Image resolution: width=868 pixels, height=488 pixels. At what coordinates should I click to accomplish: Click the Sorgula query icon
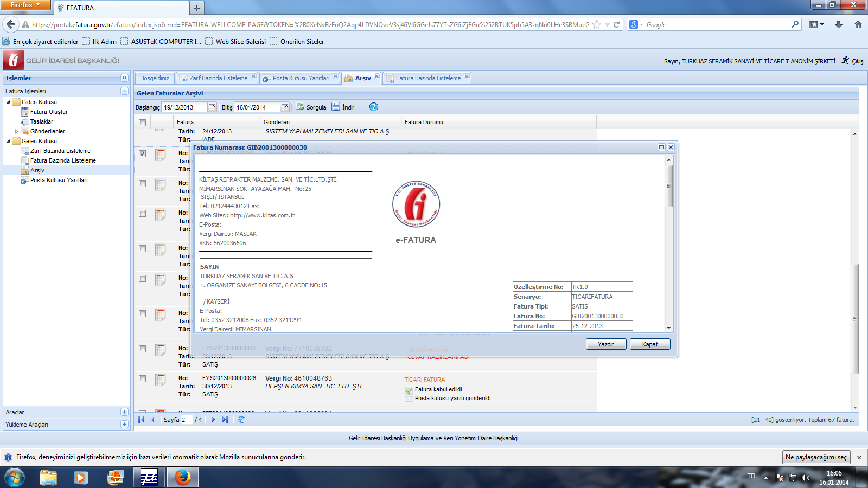coord(300,107)
